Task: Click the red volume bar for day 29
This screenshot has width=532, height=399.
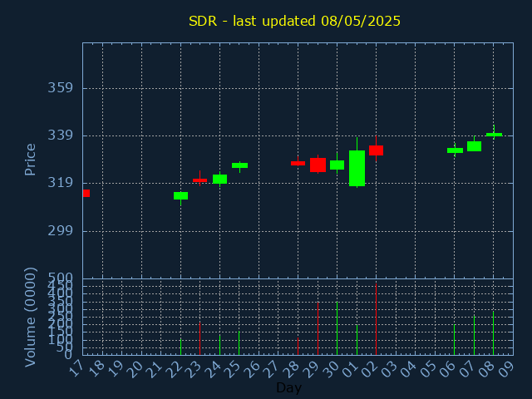Action: (x=318, y=328)
